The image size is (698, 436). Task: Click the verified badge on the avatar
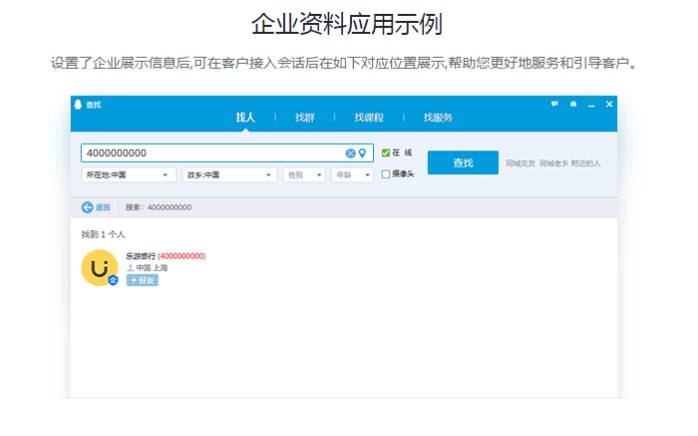[x=113, y=281]
